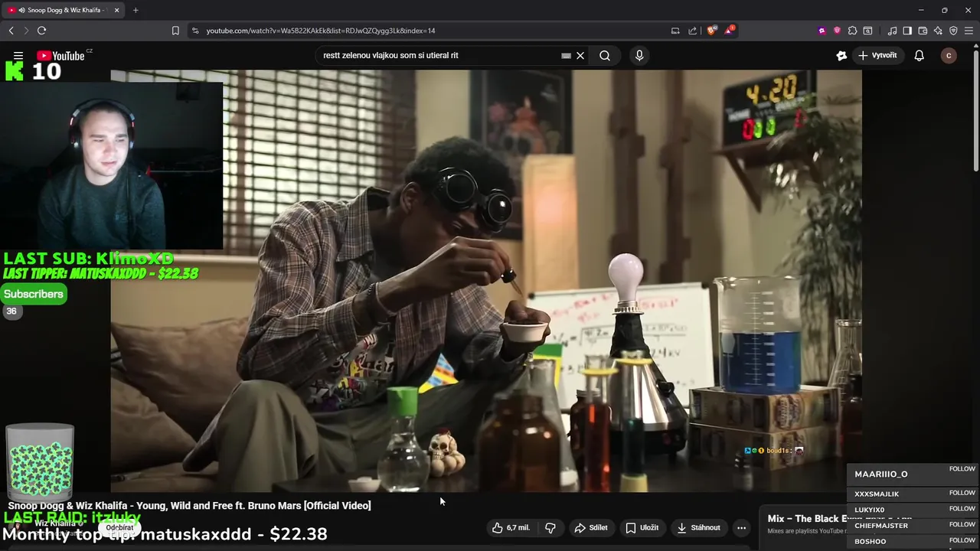
Task: Close the Snoop Dogg & Wiz Khalifa tab
Action: click(117, 10)
